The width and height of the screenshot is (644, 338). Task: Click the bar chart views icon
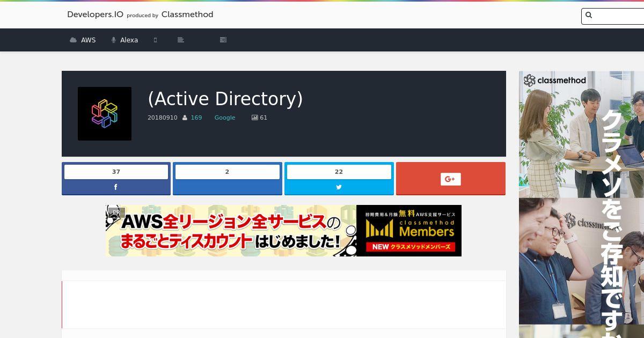click(255, 117)
